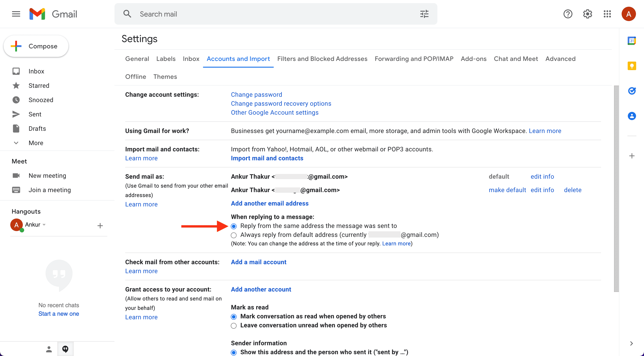Open the Themes tab
Screen dimensions: 644x356
click(165, 77)
